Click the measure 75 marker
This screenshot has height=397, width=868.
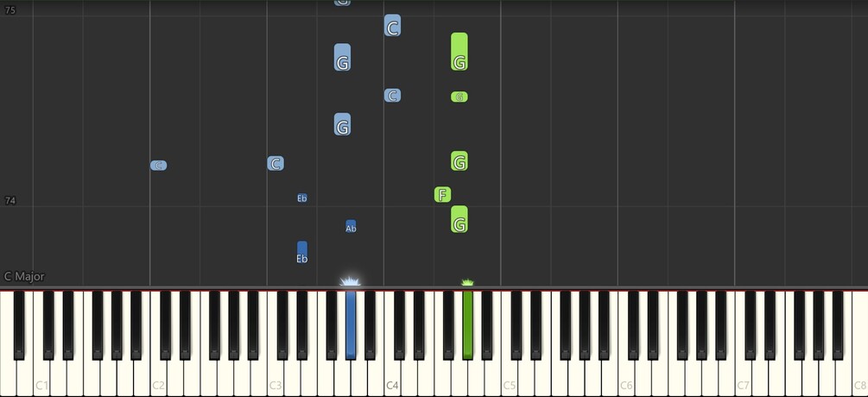[10, 10]
